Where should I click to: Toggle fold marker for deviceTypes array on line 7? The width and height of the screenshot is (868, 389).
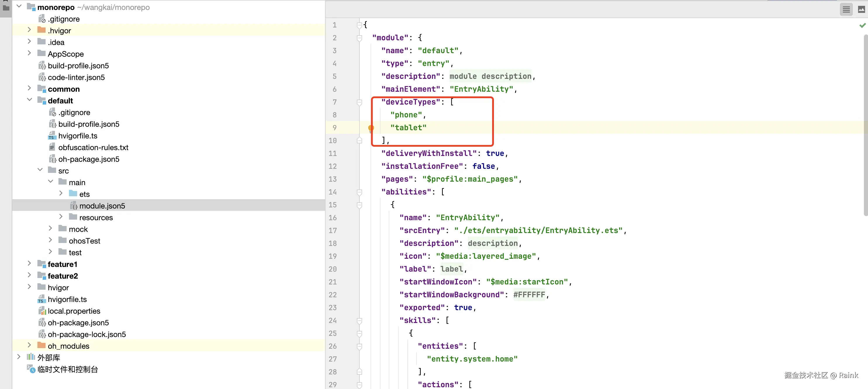(359, 102)
